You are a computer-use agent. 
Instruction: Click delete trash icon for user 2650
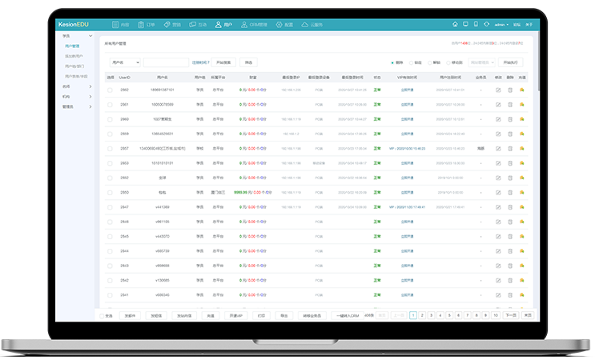point(509,192)
